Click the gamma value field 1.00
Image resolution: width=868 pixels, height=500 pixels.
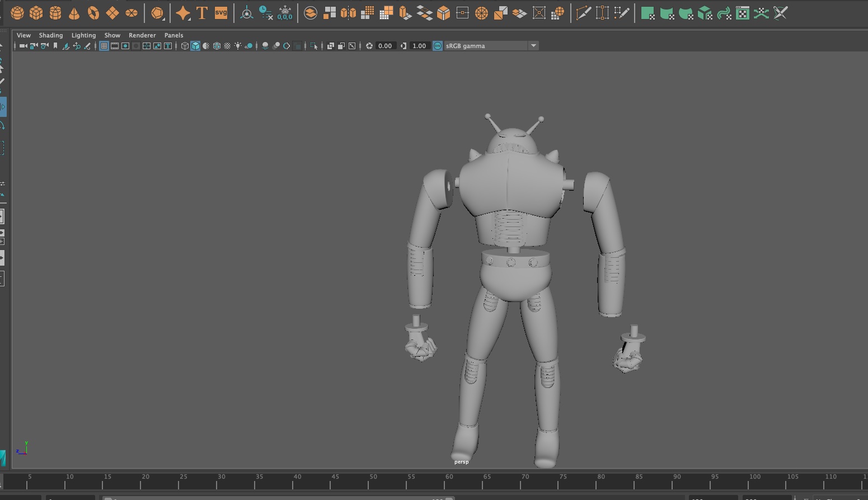point(419,46)
